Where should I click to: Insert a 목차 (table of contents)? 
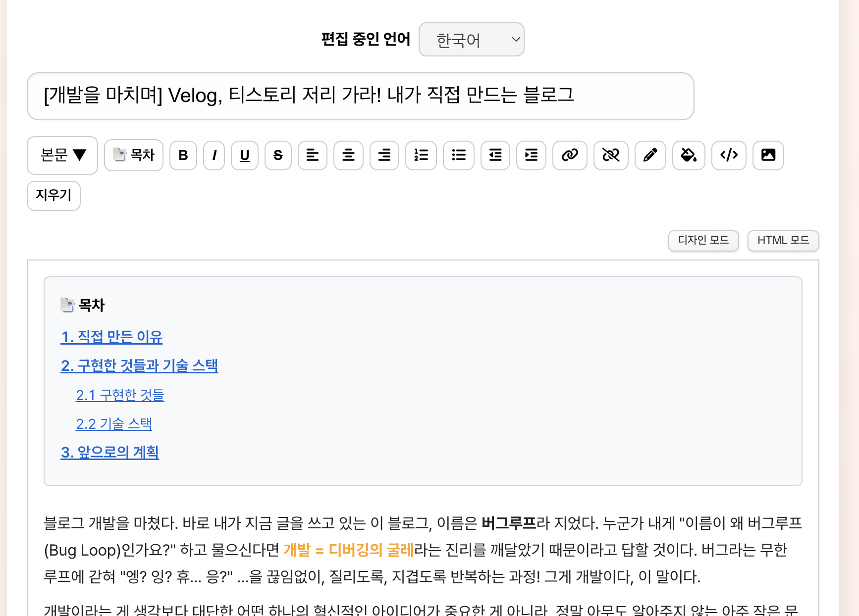click(x=133, y=155)
